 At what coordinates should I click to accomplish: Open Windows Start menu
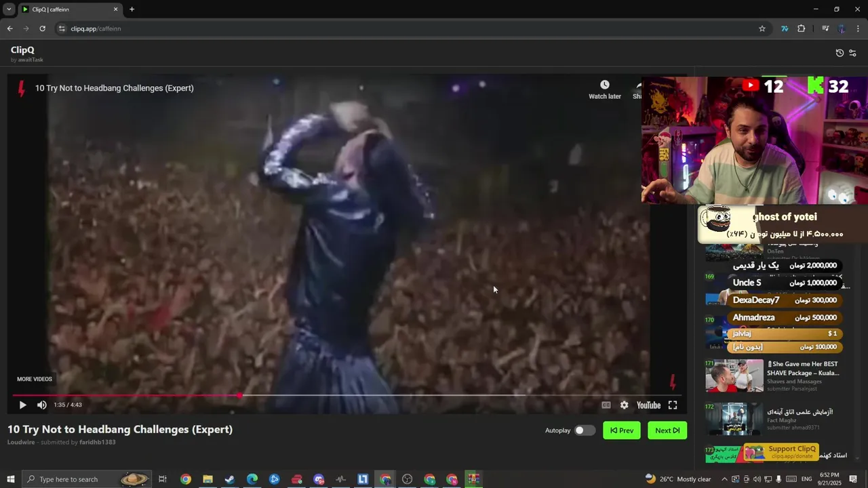point(10,479)
